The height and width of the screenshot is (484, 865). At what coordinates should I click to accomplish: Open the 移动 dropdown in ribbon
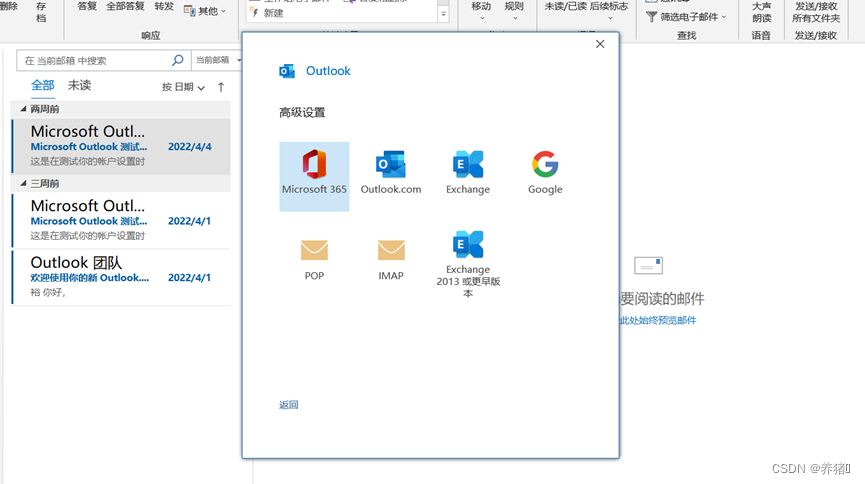pyautogui.click(x=481, y=11)
